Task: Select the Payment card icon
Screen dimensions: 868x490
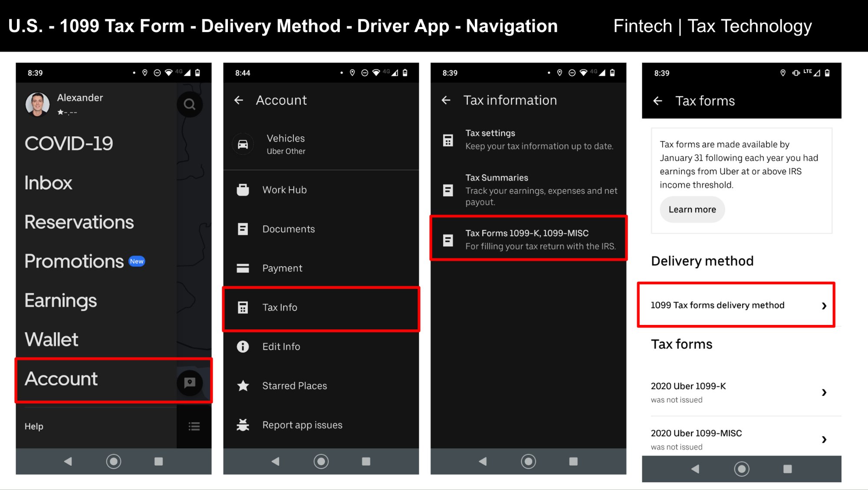Action: click(x=243, y=268)
